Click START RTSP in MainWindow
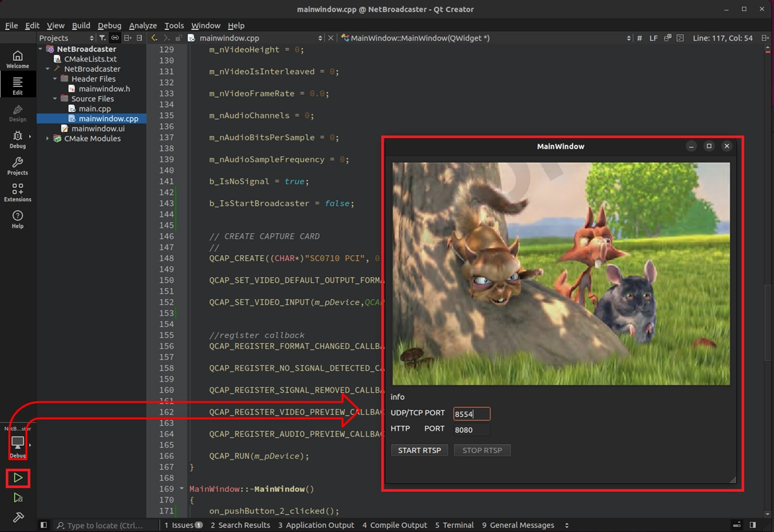Viewport: 774px width, 532px height. click(419, 450)
